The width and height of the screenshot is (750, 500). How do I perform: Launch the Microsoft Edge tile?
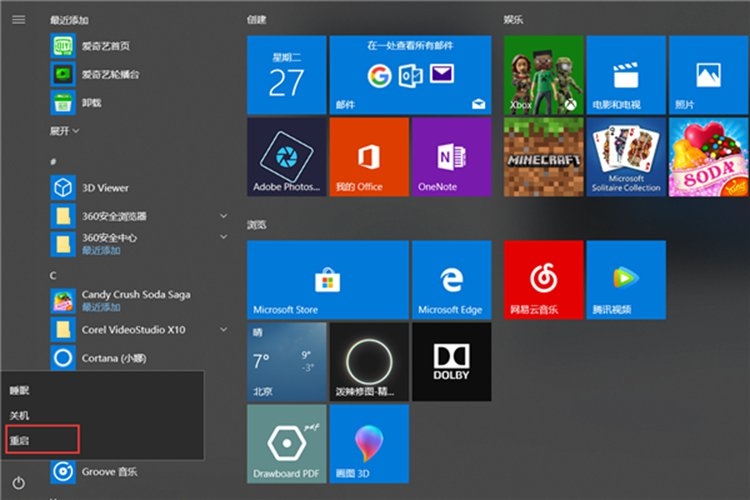452,280
